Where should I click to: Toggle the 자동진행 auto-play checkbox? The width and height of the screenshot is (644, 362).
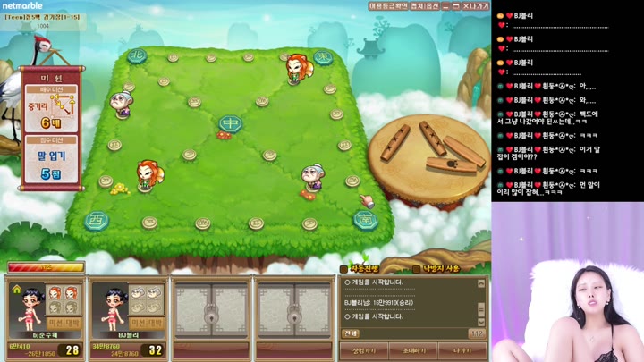tap(343, 269)
